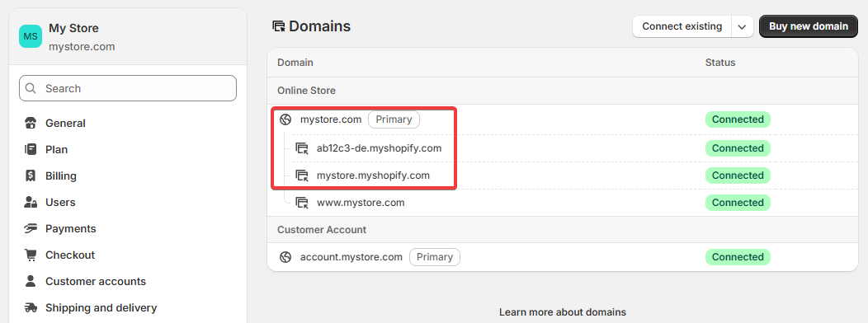
Task: Click the redirect icon beside www.mystore.com
Action: coord(302,203)
